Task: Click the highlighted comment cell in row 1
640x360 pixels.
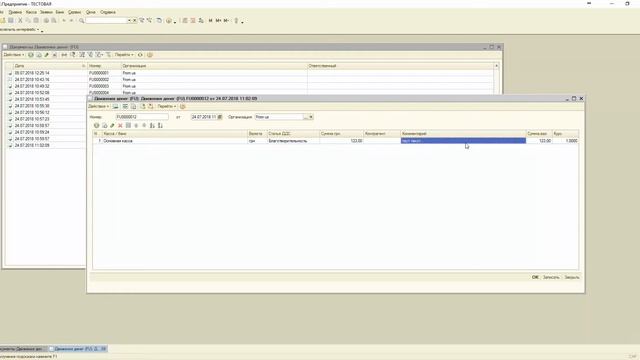Action: 463,141
